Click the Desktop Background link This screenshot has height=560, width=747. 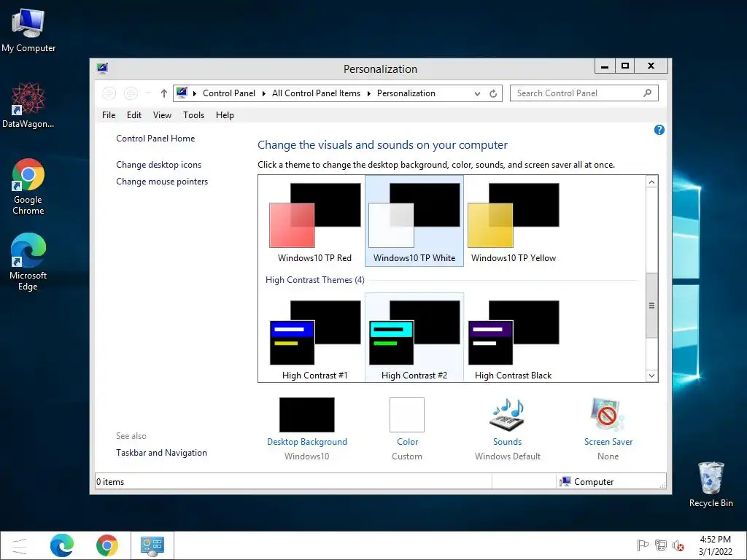[307, 442]
